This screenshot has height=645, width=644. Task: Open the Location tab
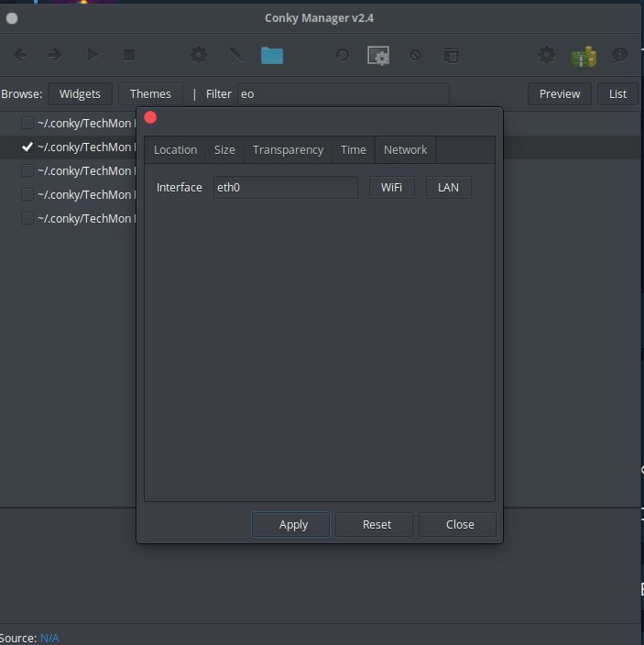click(x=175, y=149)
